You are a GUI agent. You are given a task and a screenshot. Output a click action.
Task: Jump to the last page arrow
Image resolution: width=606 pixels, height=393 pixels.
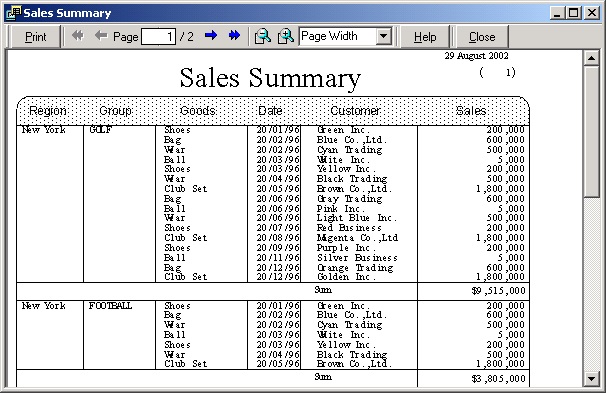[x=234, y=36]
